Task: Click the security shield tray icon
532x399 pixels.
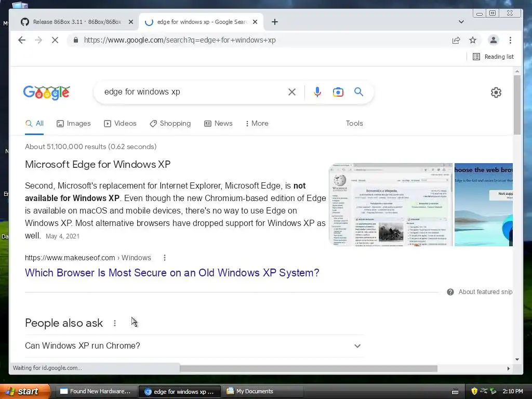Action: click(x=474, y=392)
